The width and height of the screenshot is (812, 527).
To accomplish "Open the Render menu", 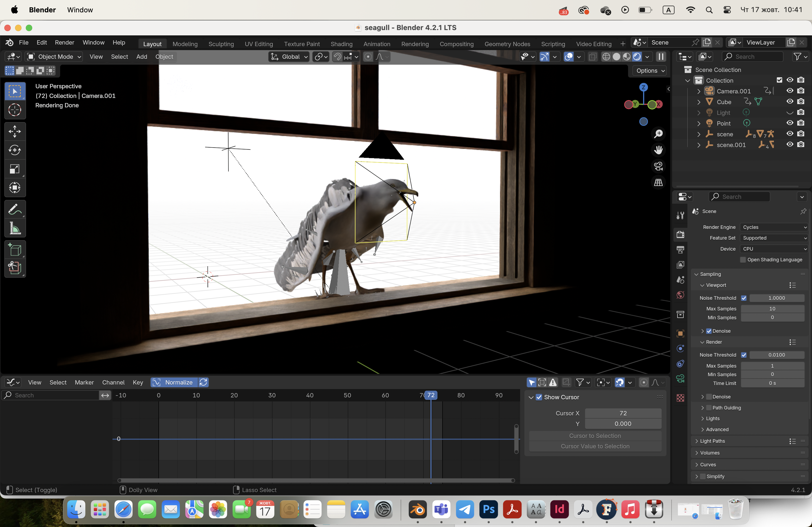I will pos(64,43).
